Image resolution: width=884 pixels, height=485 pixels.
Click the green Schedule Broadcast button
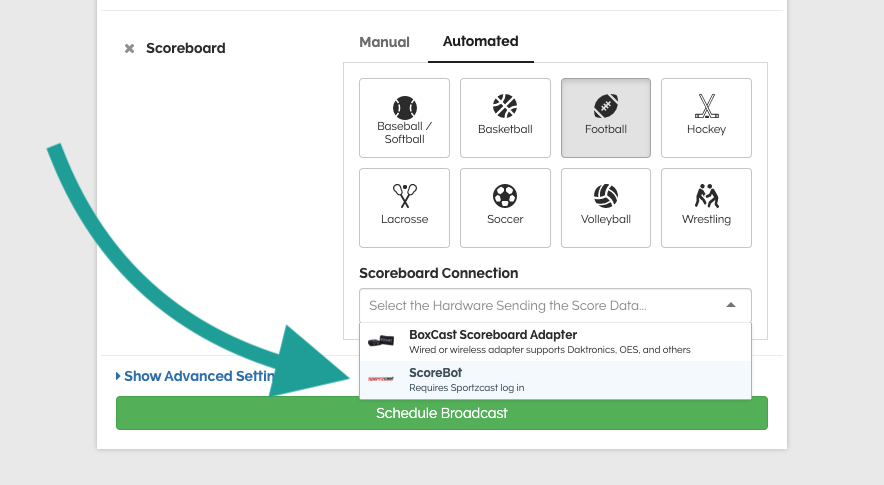click(441, 413)
